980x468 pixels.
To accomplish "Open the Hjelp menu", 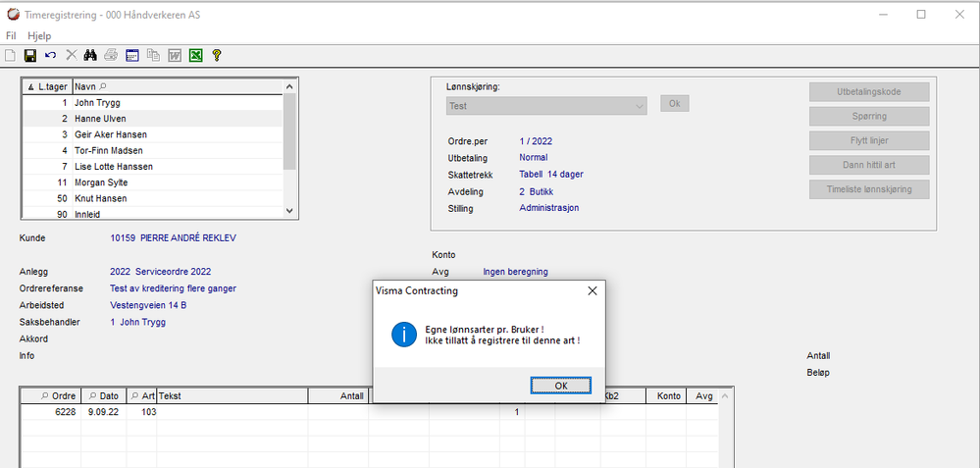I will point(39,35).
